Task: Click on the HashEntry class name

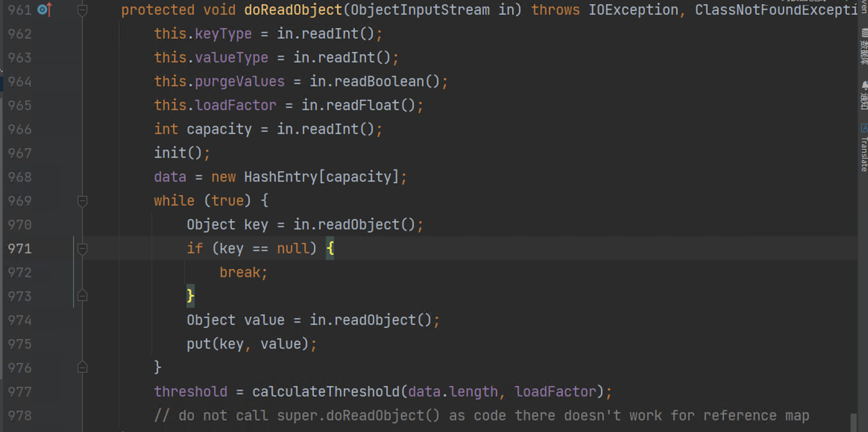Action: (x=280, y=177)
